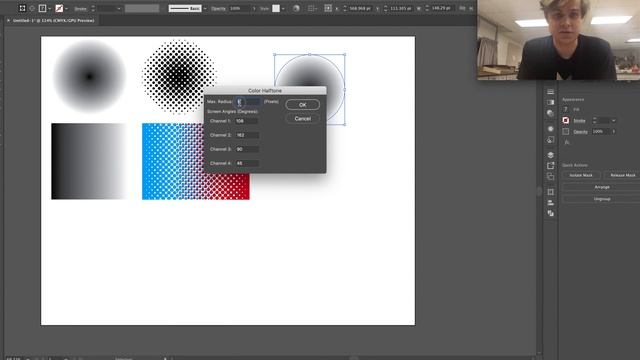Open the Artboards panel icon in the dock
Screen dimensions: 640x360
point(551,176)
